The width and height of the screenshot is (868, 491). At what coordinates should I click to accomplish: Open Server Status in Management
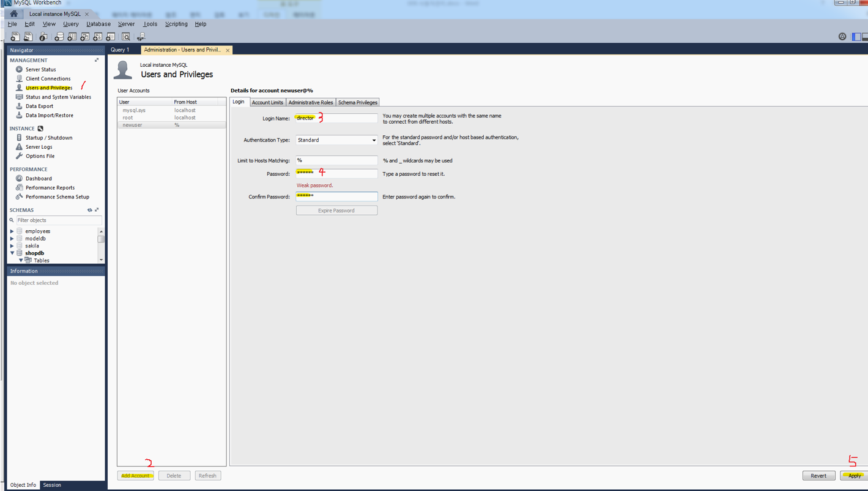40,69
